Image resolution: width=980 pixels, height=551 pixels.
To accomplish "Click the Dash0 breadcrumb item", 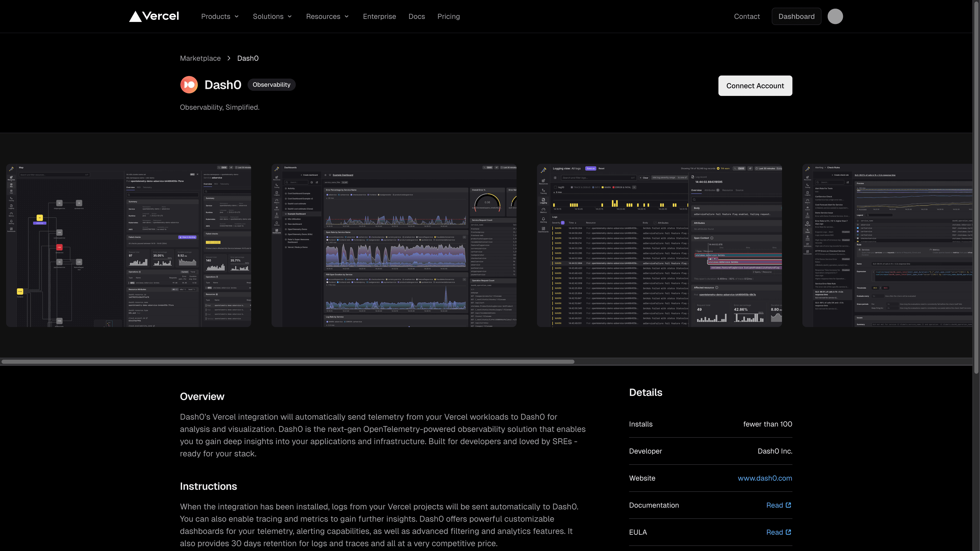I will (248, 58).
